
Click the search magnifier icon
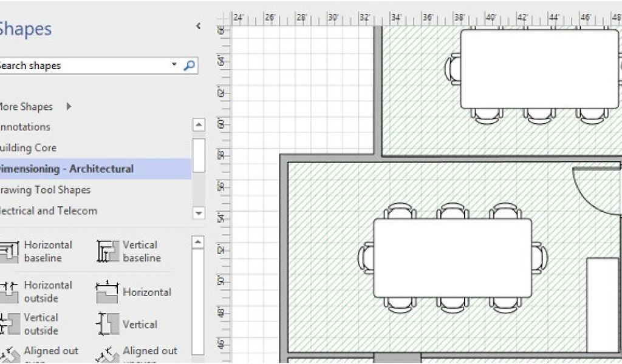coord(190,66)
